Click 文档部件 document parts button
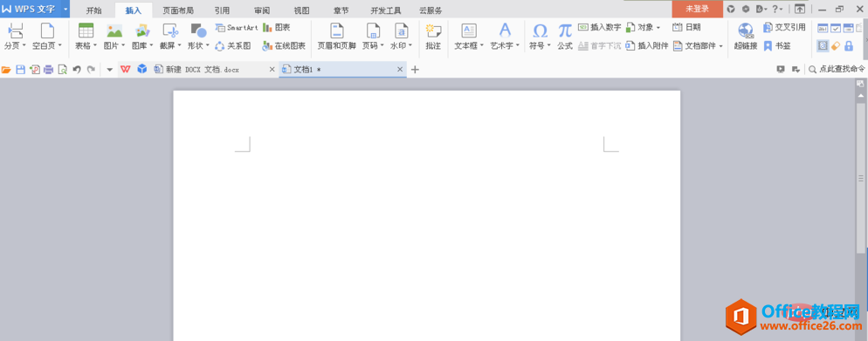 pos(698,46)
